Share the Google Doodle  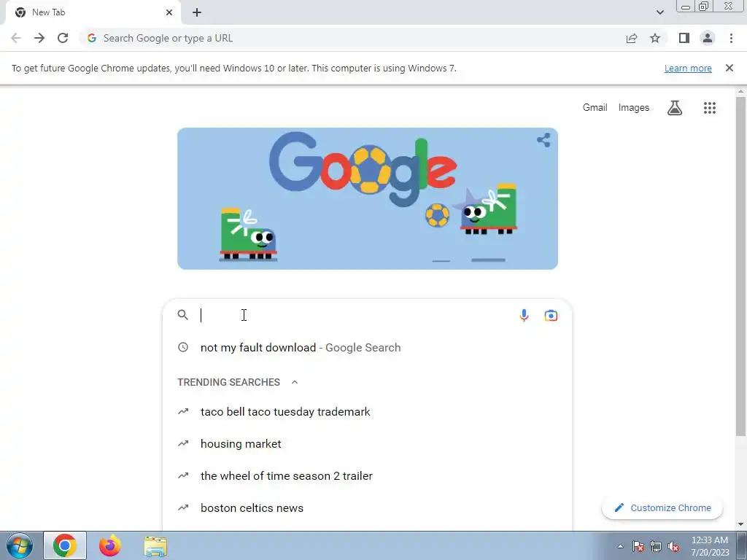coord(543,140)
